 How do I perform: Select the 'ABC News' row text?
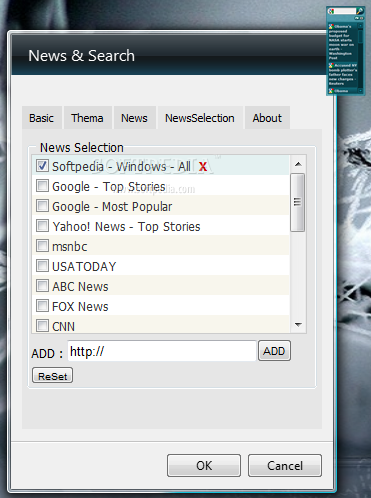click(x=80, y=287)
